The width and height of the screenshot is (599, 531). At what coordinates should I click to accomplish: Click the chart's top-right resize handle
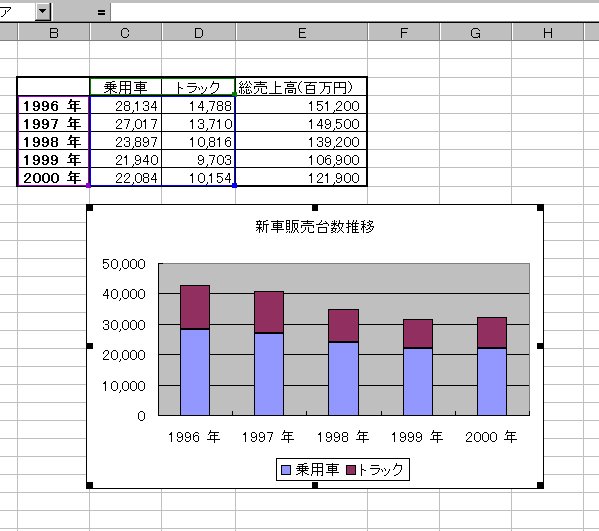(540, 208)
